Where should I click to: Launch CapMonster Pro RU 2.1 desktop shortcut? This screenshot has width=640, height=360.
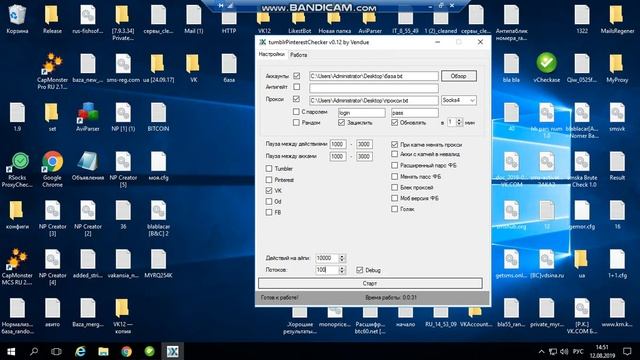[52, 71]
